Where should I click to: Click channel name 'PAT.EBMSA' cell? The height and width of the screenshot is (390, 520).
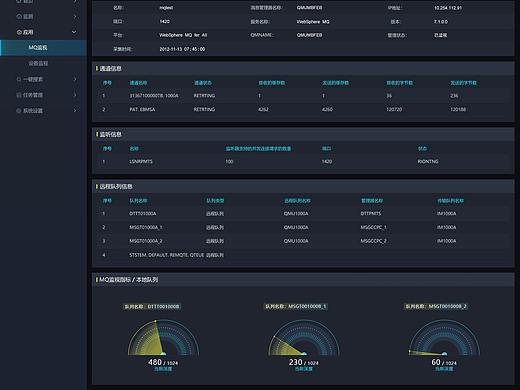coord(142,109)
